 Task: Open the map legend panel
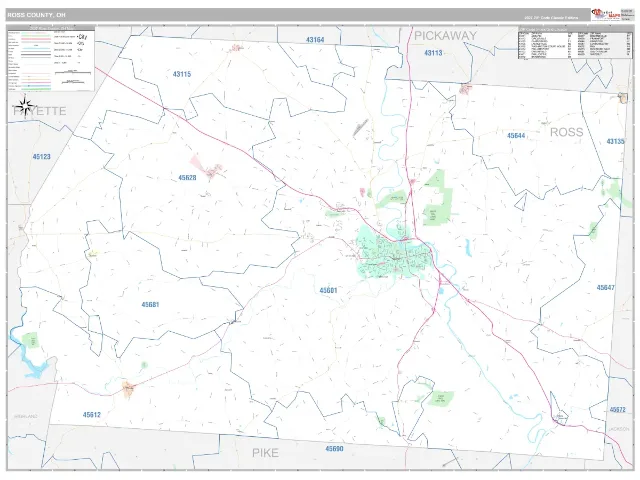point(51,59)
